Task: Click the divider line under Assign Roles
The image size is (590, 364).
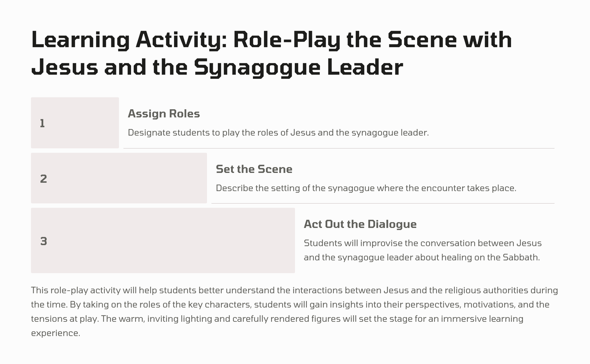Action: coord(339,148)
